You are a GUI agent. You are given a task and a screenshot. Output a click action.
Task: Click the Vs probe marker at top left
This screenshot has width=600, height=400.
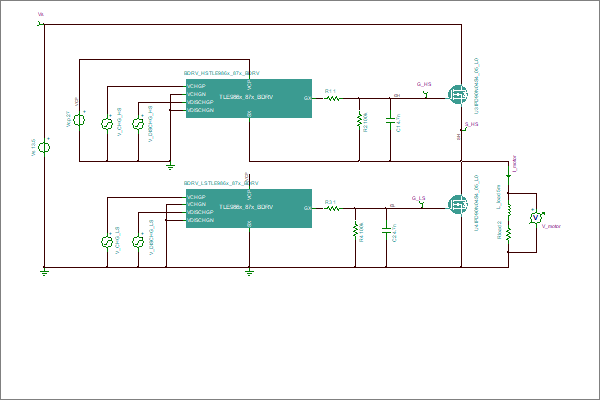pos(41,24)
